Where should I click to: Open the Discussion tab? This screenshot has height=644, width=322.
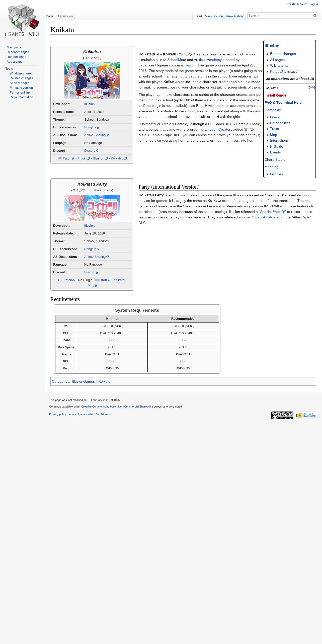tap(65, 16)
